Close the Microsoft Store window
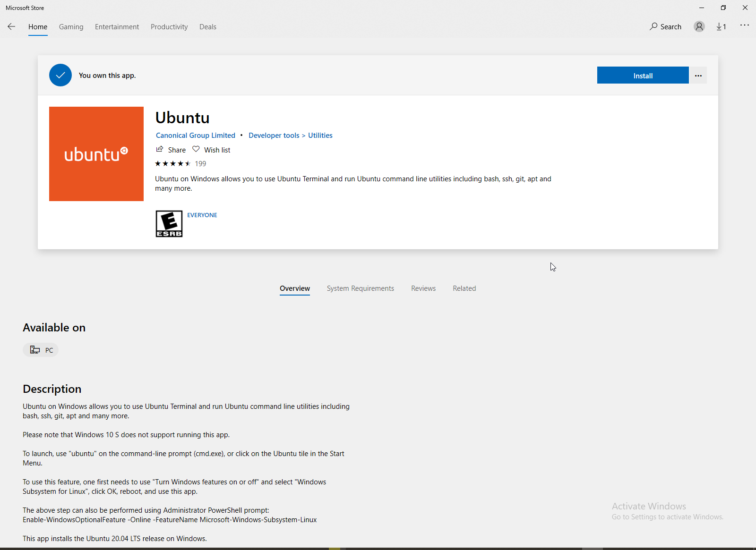 point(745,8)
